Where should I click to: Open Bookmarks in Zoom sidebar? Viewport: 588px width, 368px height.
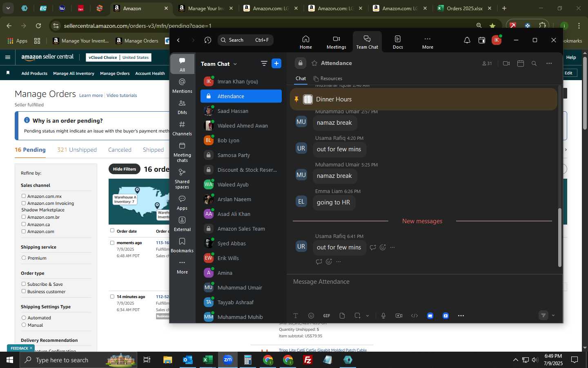pos(182,245)
